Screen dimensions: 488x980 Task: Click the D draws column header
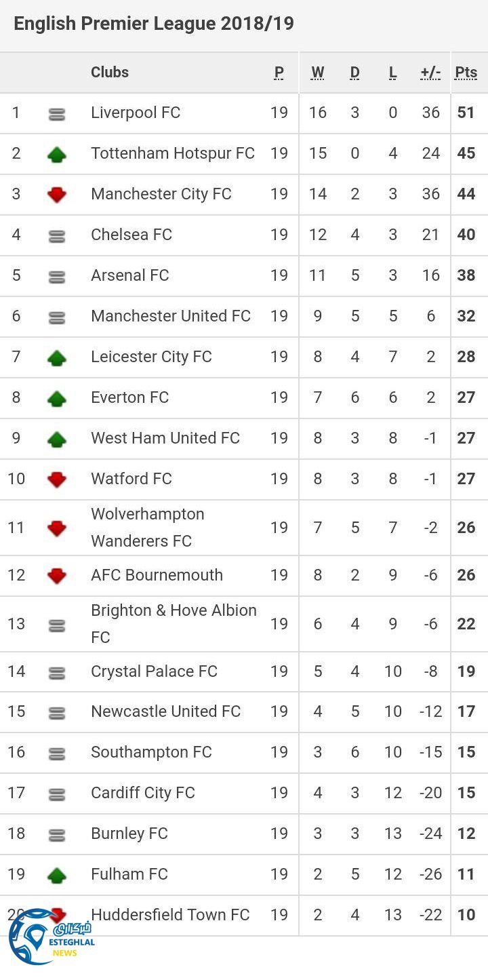[x=354, y=73]
